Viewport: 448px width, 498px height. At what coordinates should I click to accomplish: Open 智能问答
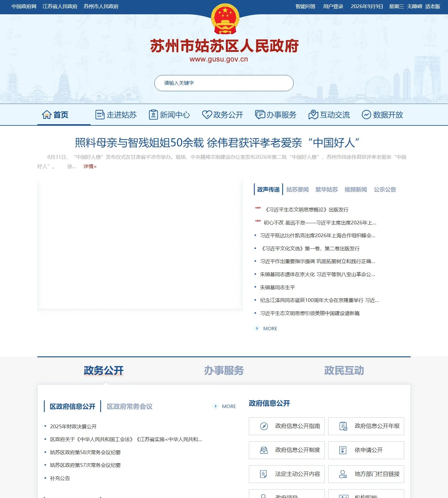pyautogui.click(x=306, y=7)
